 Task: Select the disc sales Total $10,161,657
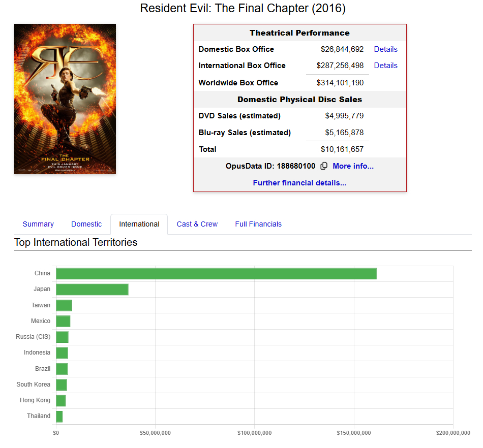pos(342,149)
